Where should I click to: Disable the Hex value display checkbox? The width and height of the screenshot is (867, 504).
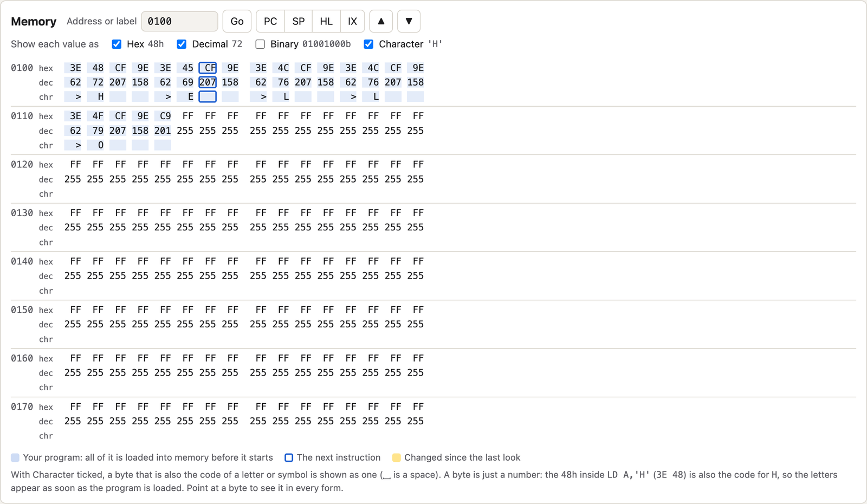[x=117, y=44]
